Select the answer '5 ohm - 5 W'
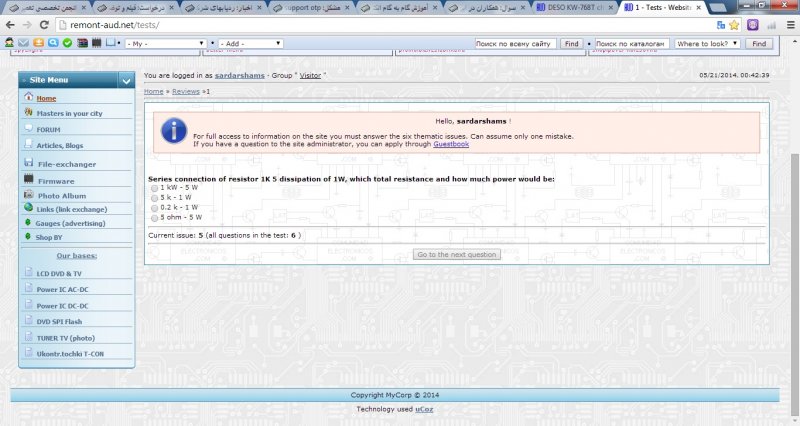The width and height of the screenshot is (800, 426). point(155,218)
